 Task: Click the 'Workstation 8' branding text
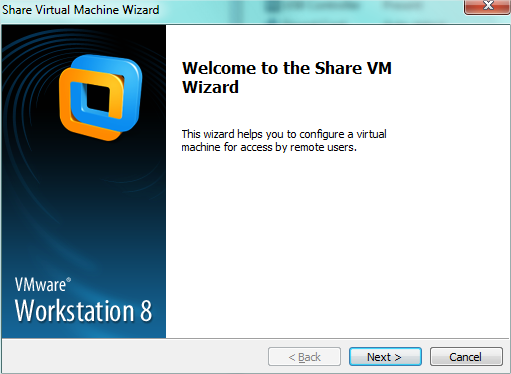click(x=83, y=311)
